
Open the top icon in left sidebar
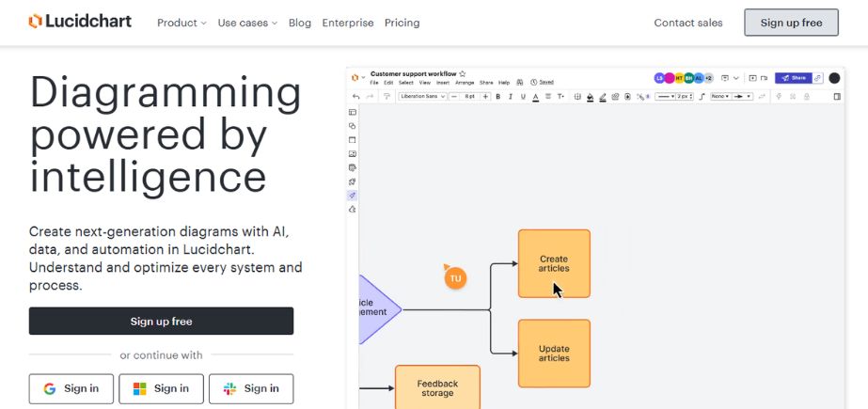[x=352, y=112]
